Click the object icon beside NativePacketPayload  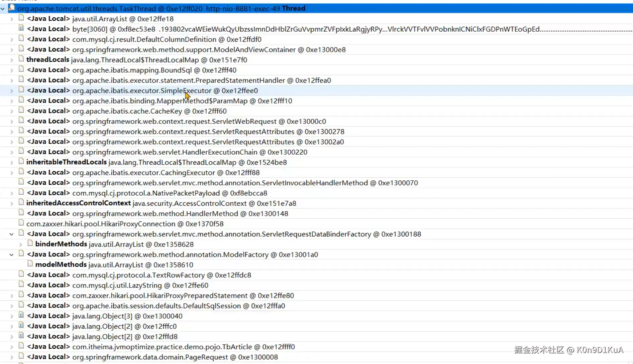(21, 192)
